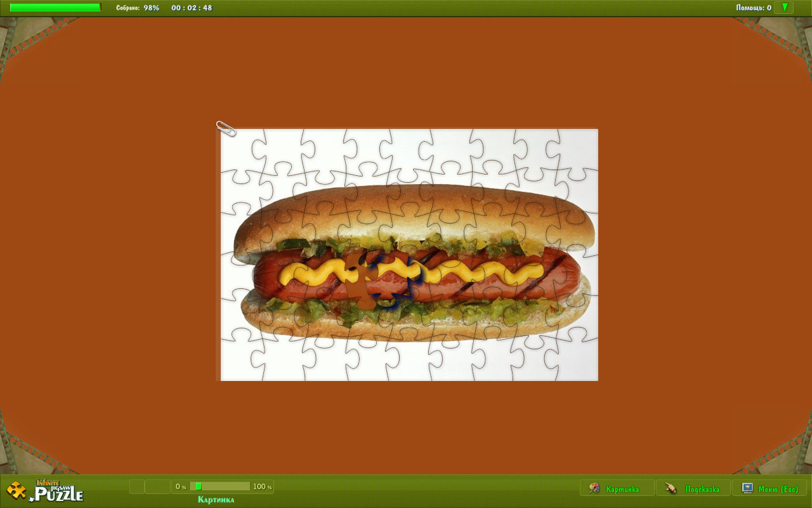Image resolution: width=812 pixels, height=508 pixels.
Task: Click the Помощь: 0 counter
Action: point(754,8)
